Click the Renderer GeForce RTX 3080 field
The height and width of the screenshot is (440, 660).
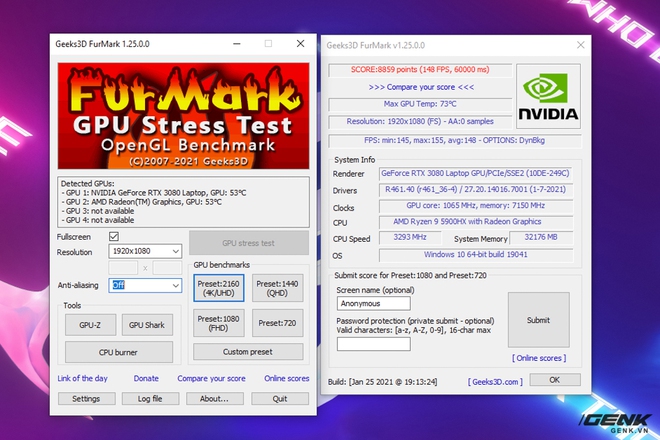tap(476, 173)
